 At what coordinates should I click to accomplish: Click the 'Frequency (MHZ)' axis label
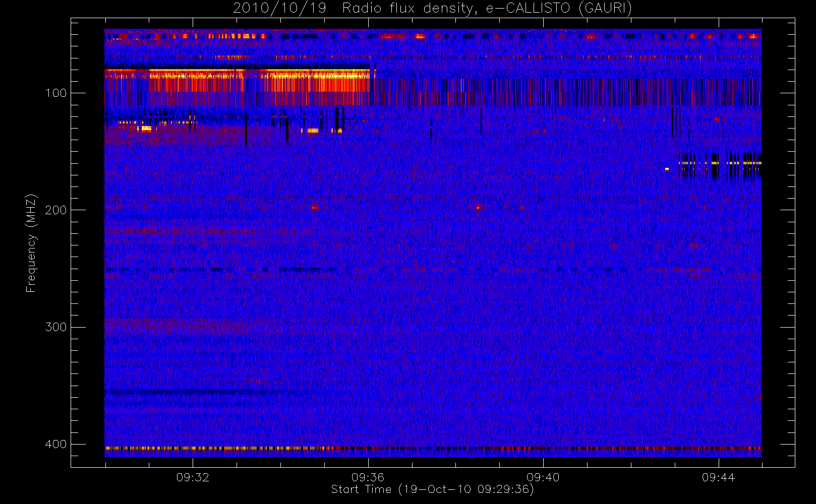click(x=31, y=243)
